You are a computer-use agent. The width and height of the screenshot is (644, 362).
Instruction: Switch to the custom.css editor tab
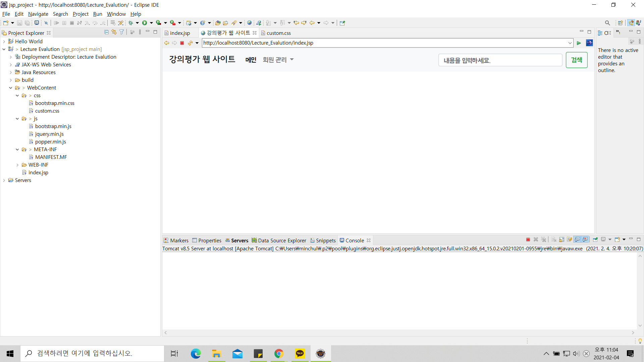pos(278,33)
